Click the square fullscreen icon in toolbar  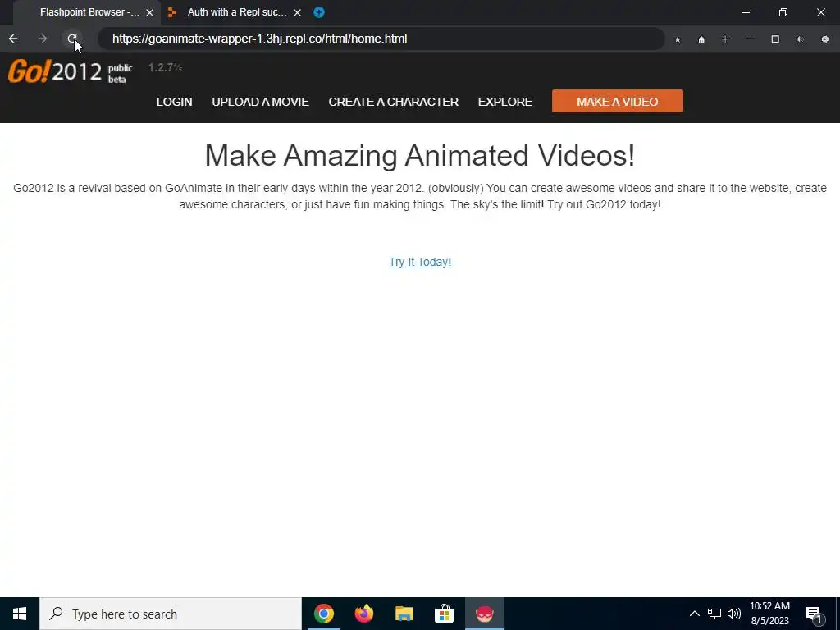(775, 39)
